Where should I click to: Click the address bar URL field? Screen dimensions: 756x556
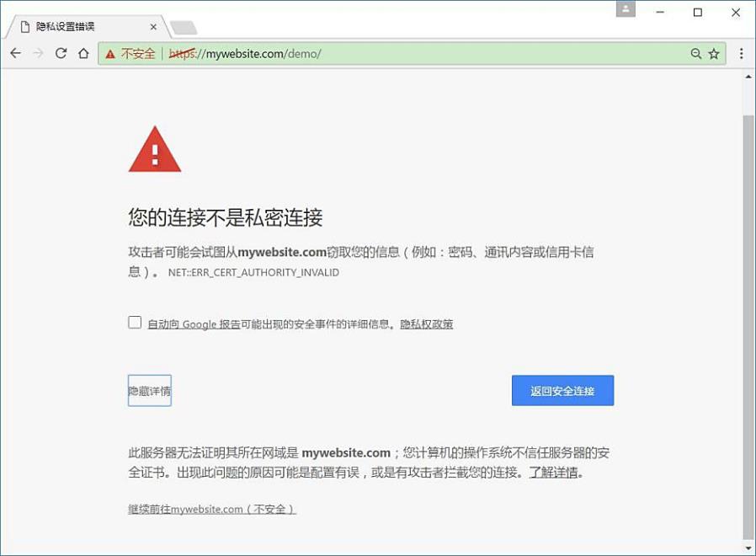[413, 54]
